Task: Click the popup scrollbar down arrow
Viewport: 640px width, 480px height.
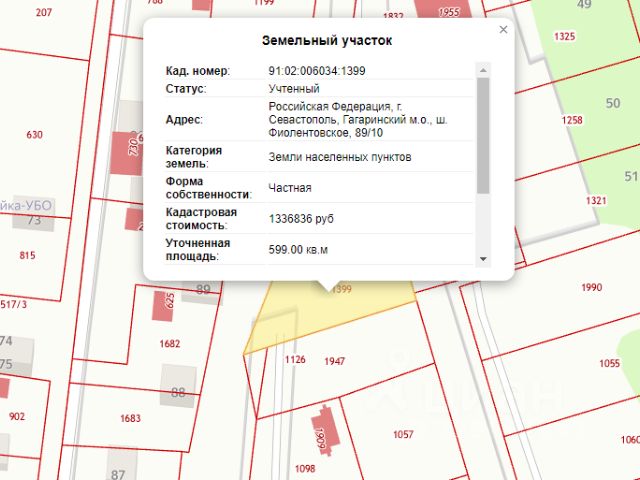Action: tap(483, 259)
